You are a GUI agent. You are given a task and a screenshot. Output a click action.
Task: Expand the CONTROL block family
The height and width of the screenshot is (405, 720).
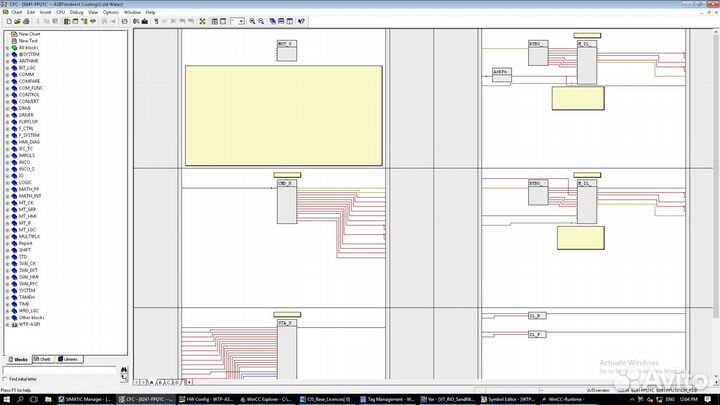[x=8, y=95]
